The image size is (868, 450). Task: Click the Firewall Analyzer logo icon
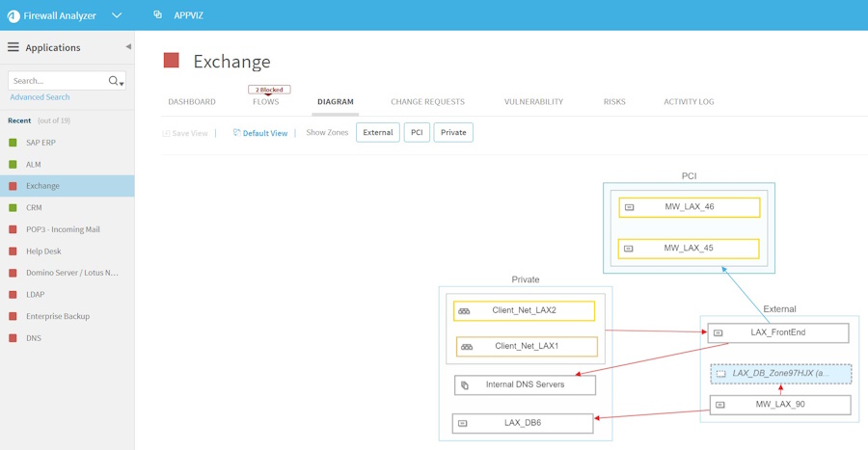[14, 16]
